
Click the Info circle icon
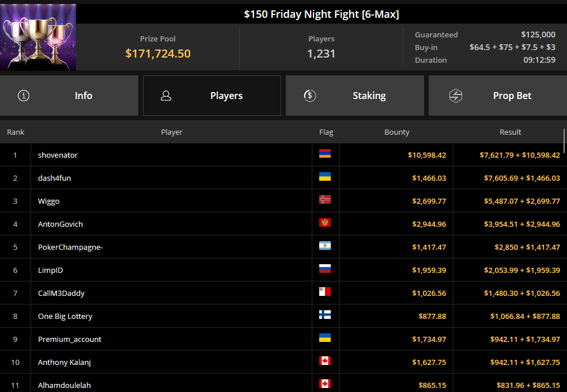point(24,96)
